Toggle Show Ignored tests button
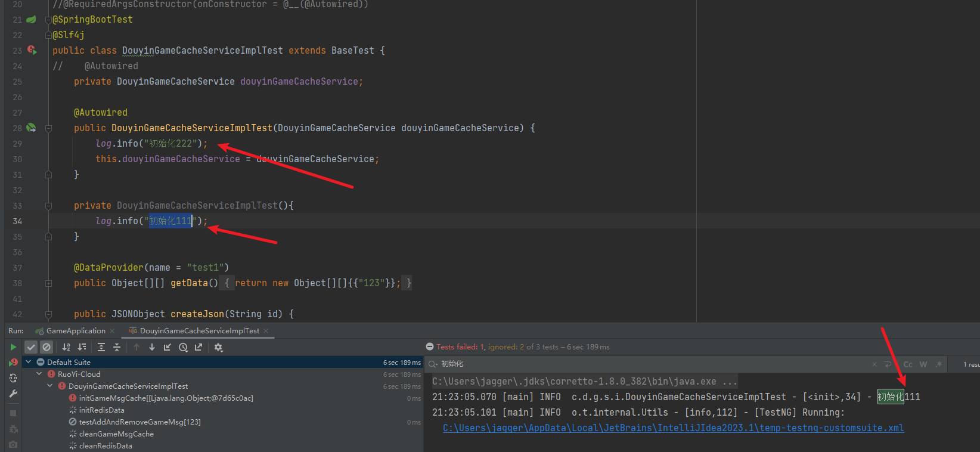 [x=46, y=347]
